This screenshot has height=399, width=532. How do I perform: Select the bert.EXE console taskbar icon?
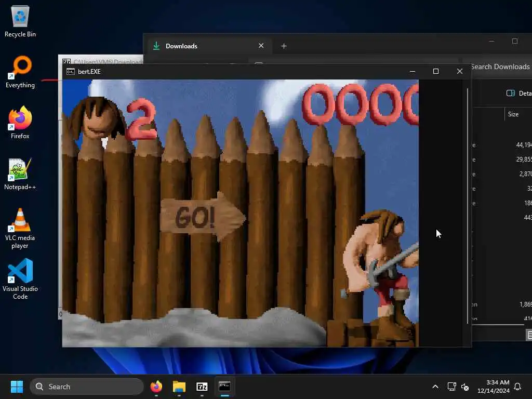click(224, 387)
